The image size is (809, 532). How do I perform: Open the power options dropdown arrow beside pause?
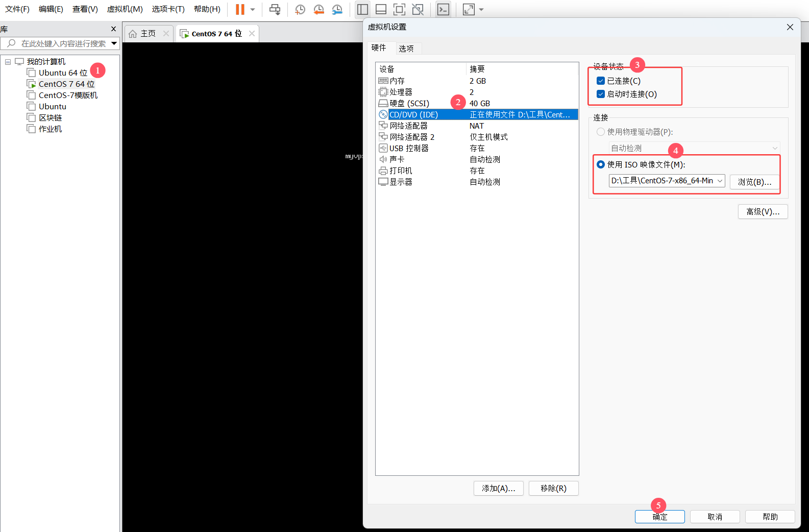click(x=253, y=9)
